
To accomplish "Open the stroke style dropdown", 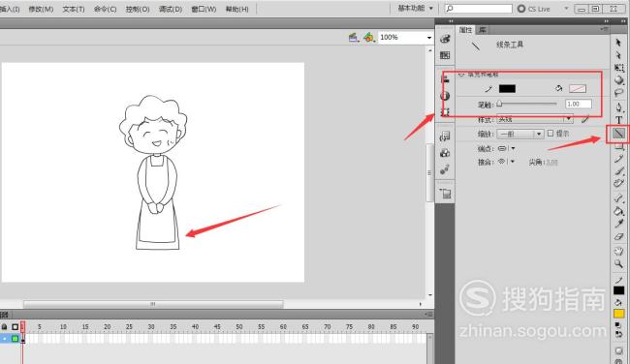I will click(x=534, y=119).
